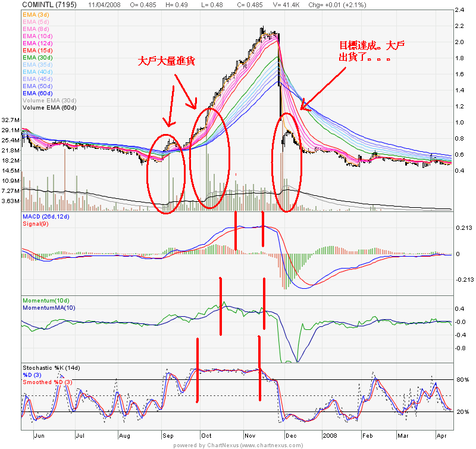Click the 11/04/2008 date in header
This screenshot has height=449, width=476.
coord(102,4)
